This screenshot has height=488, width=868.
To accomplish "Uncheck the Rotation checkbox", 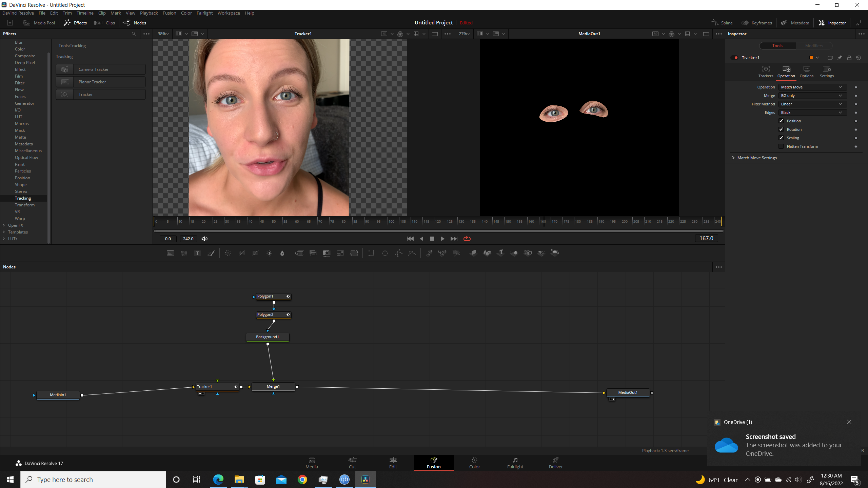I will click(781, 129).
